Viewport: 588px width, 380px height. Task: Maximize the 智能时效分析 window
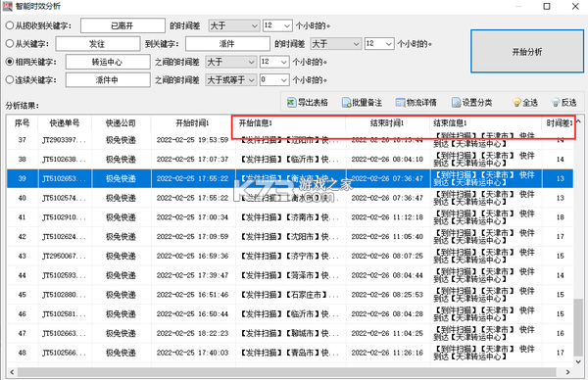[547, 6]
